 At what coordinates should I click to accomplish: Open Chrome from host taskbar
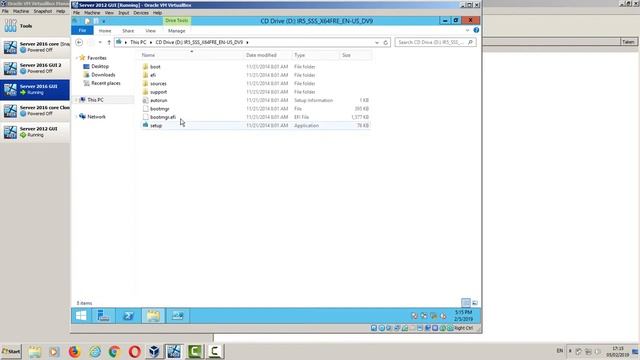click(114, 351)
